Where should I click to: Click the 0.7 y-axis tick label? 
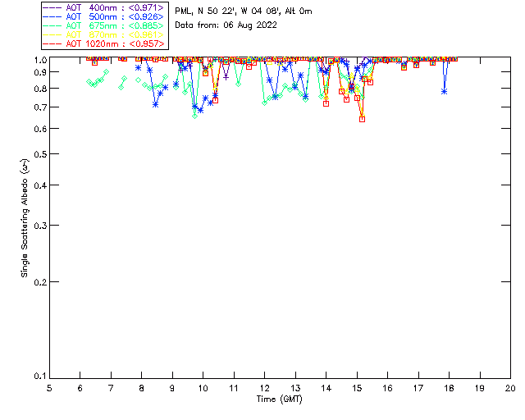click(x=40, y=107)
